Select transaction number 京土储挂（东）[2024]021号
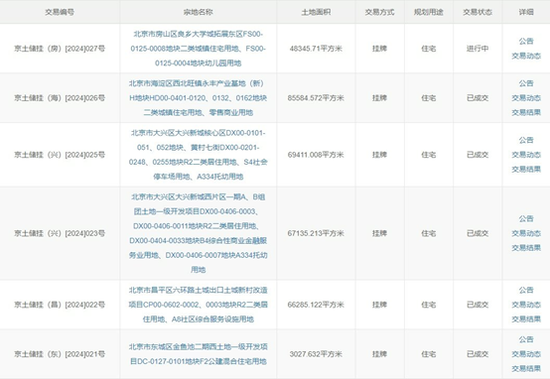 [60, 354]
